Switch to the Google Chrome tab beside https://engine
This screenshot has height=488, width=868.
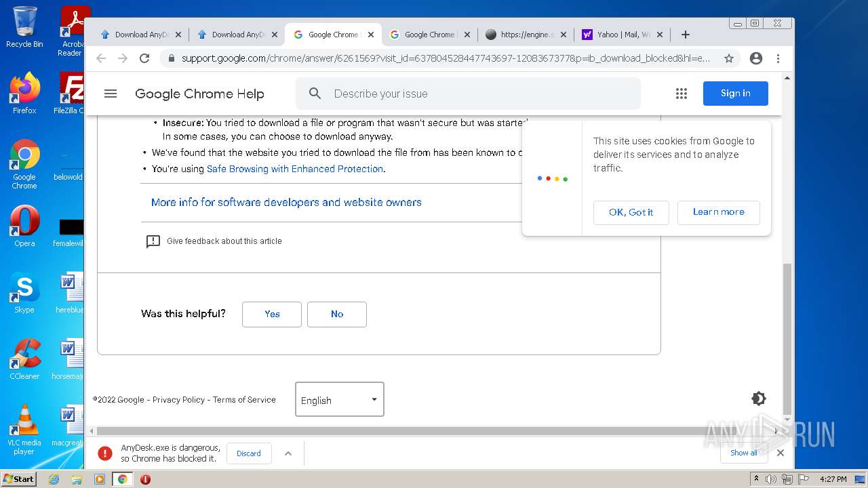[x=430, y=35]
